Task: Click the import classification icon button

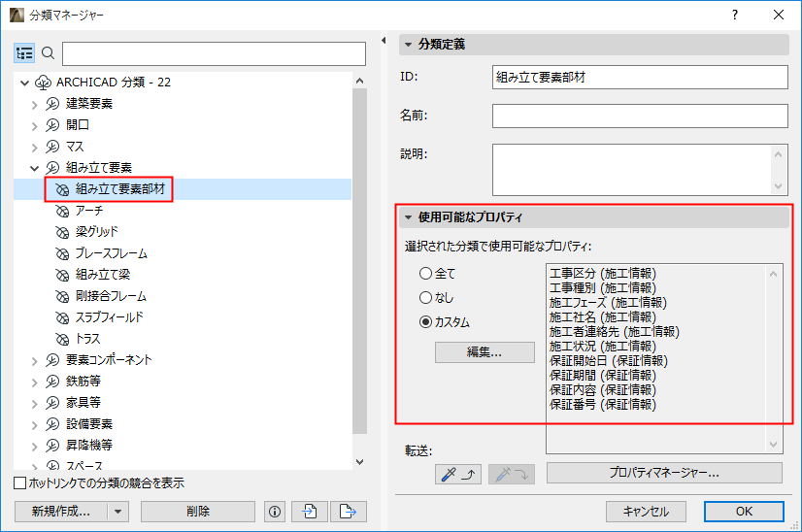Action: tap(310, 512)
